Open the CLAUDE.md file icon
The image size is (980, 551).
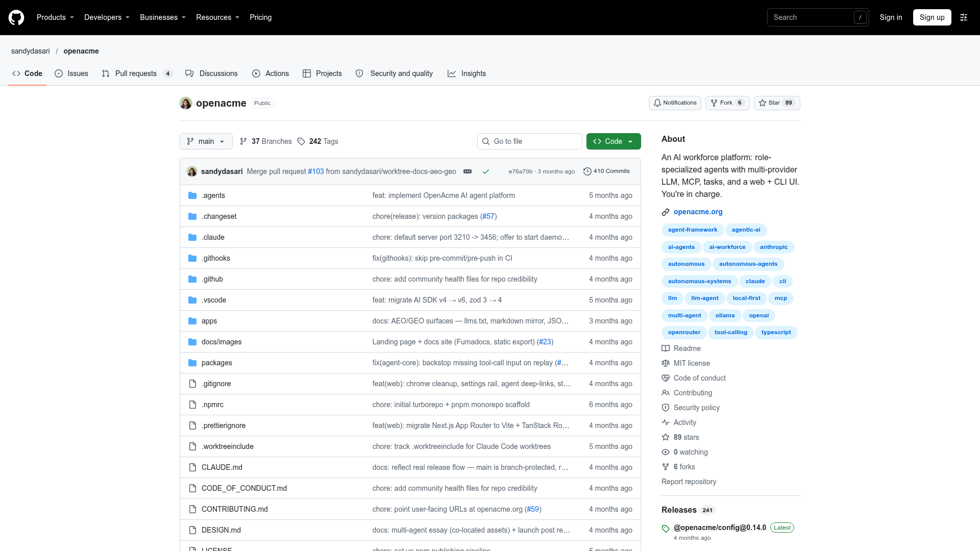pyautogui.click(x=192, y=467)
